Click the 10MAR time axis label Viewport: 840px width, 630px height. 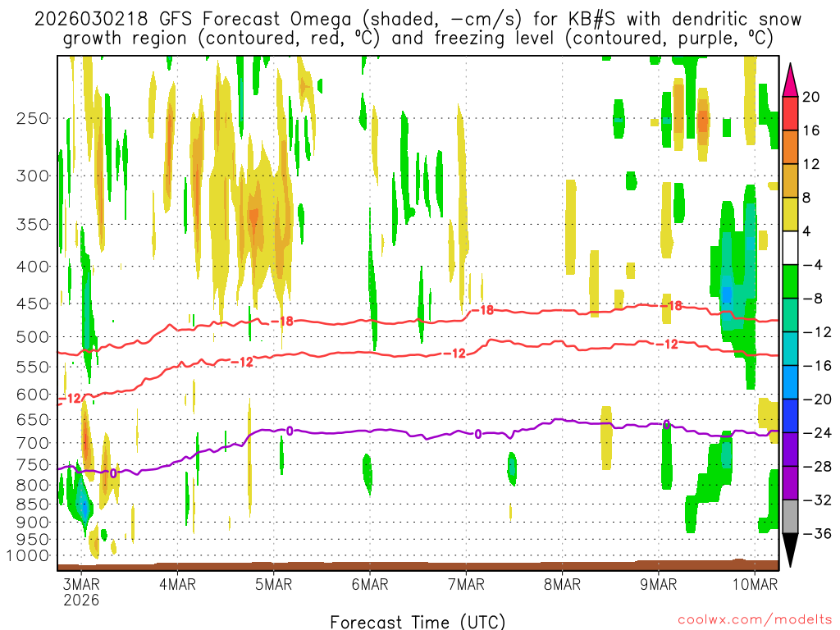click(x=755, y=584)
